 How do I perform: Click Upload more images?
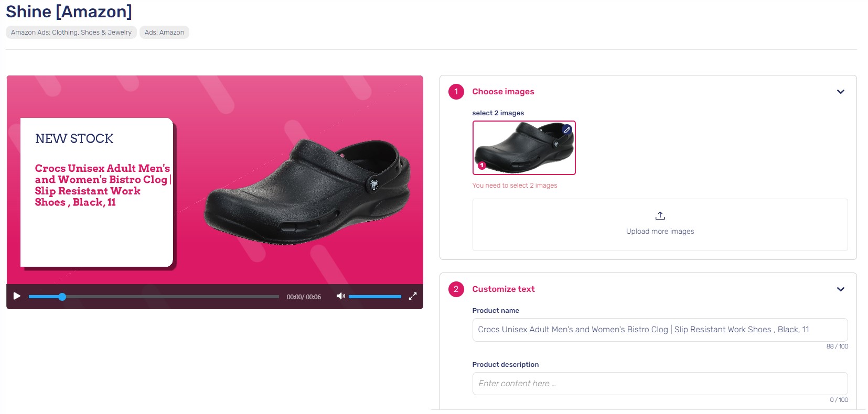pyautogui.click(x=660, y=231)
